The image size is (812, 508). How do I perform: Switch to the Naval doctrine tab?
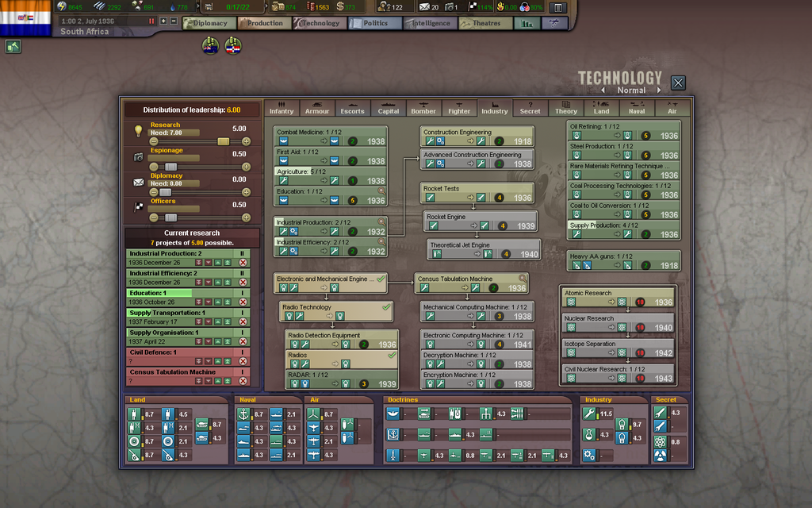tap(637, 108)
